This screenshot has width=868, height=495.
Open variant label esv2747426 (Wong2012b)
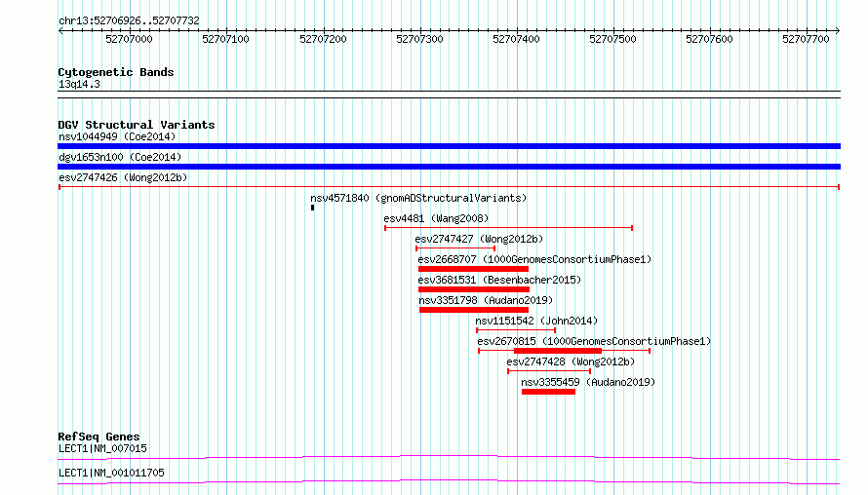click(x=123, y=177)
